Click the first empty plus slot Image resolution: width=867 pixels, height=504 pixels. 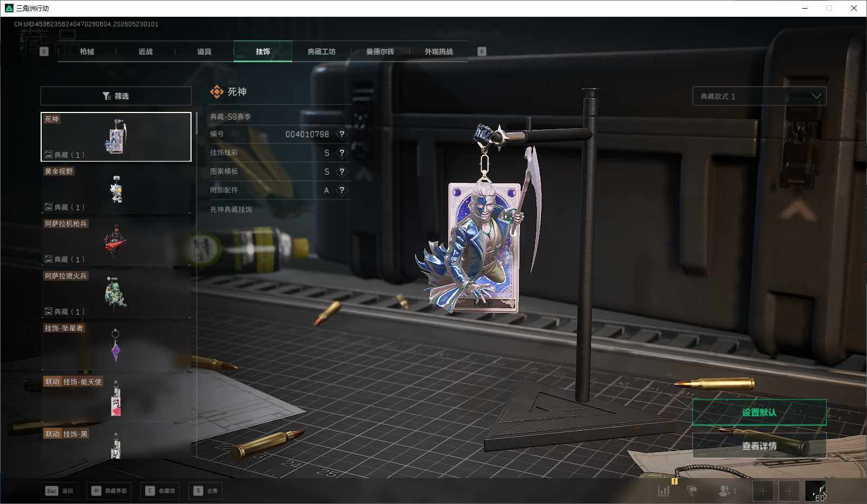[x=763, y=491]
